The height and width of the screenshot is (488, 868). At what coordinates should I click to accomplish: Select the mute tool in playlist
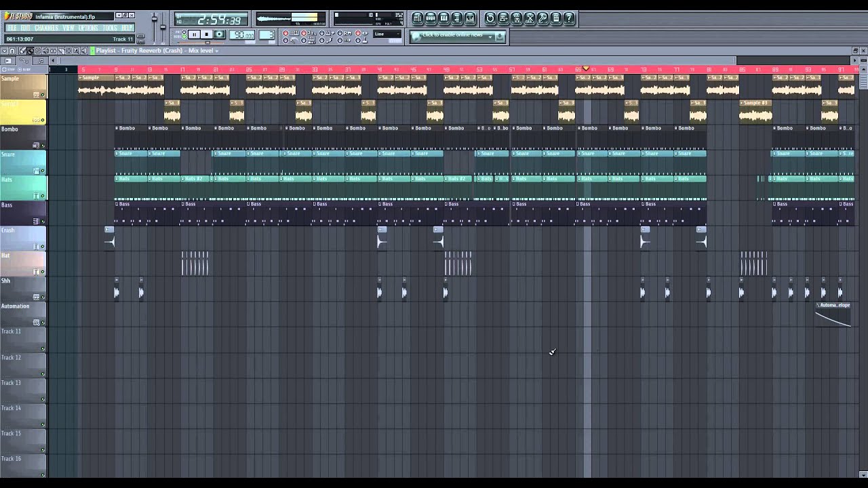pos(45,51)
